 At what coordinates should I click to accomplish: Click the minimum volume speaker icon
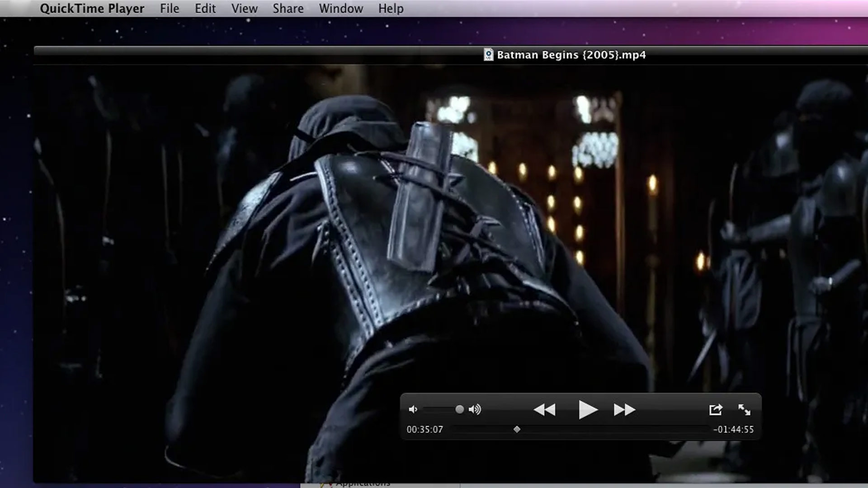pos(413,409)
